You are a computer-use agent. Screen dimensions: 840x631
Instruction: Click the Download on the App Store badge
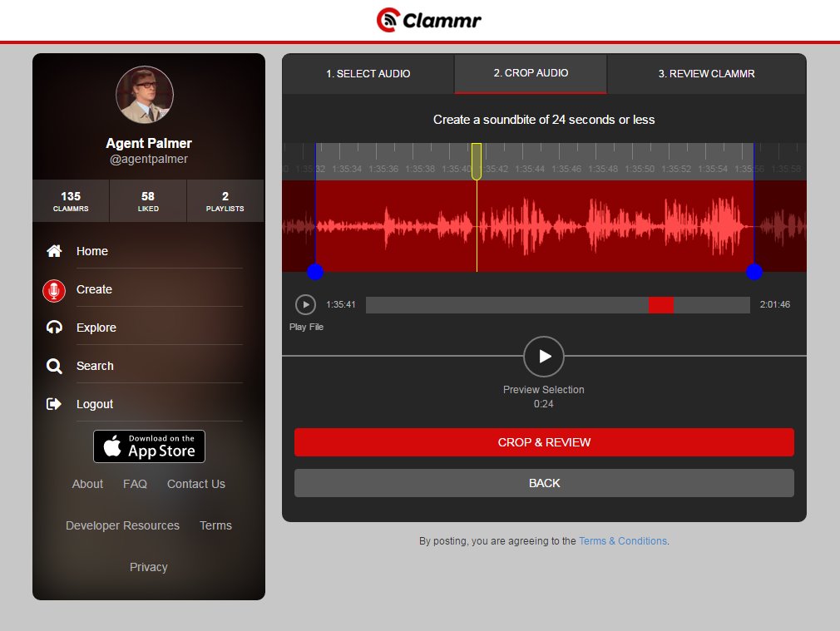click(x=149, y=446)
